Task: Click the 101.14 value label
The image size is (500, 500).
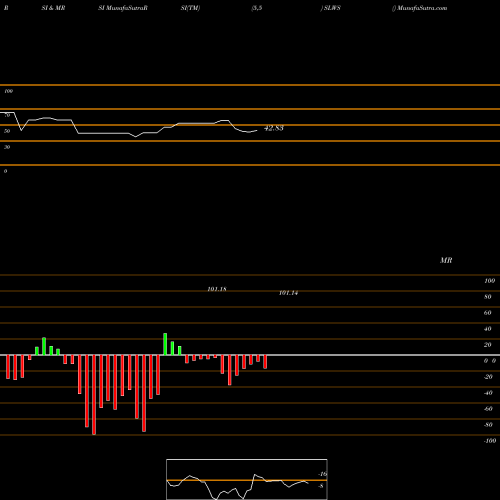Action: coord(288,293)
